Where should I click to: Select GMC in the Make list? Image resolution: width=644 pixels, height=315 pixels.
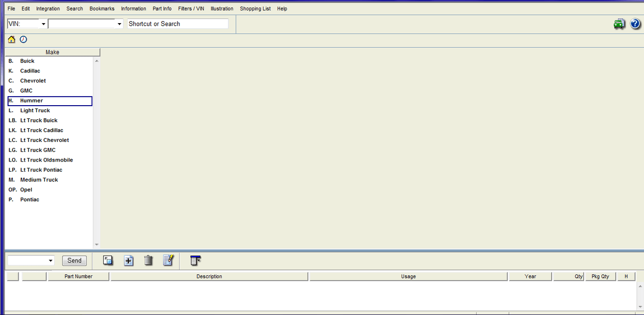click(49, 91)
